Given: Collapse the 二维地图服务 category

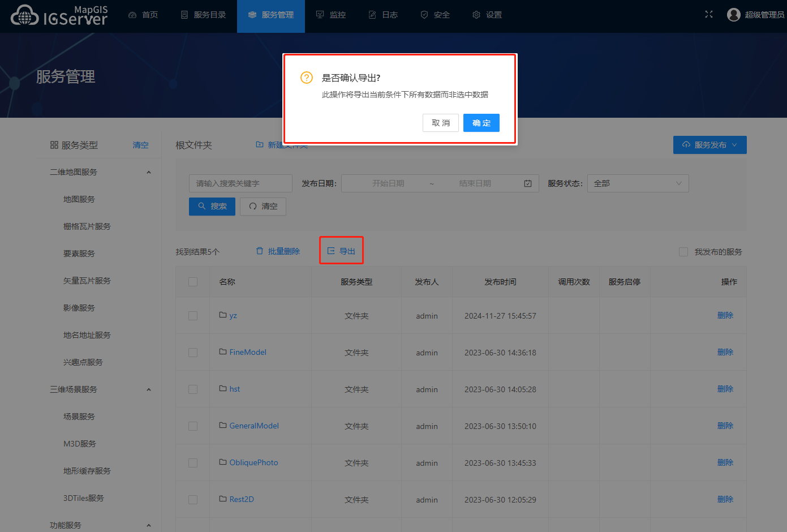Looking at the screenshot, I should click(148, 172).
